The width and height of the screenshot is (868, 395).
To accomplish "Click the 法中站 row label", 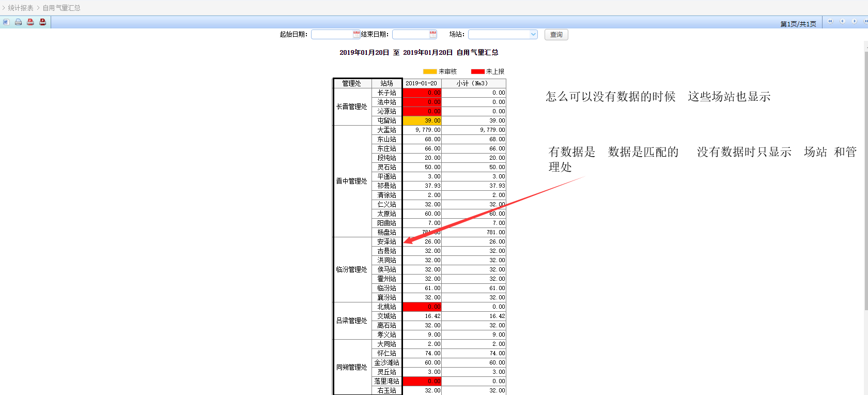I will pos(387,102).
